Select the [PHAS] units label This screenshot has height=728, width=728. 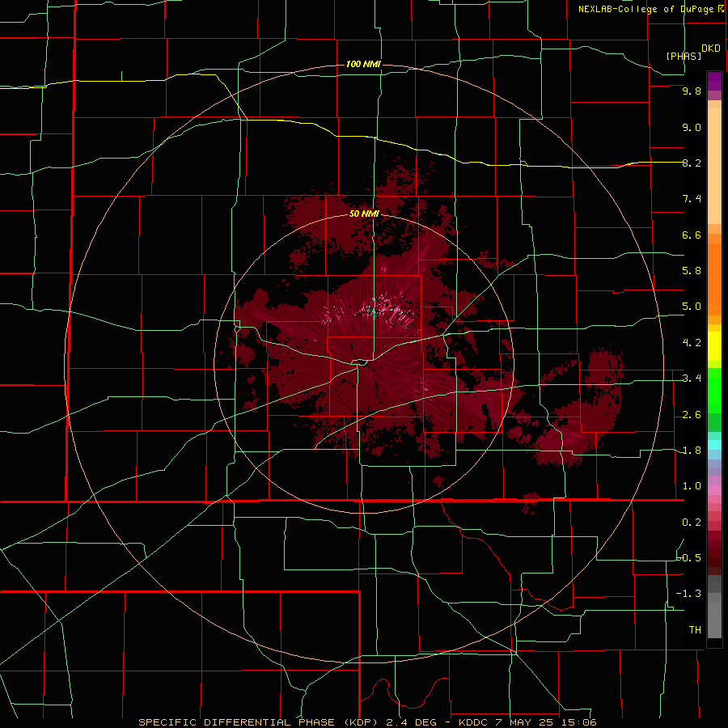[x=684, y=56]
